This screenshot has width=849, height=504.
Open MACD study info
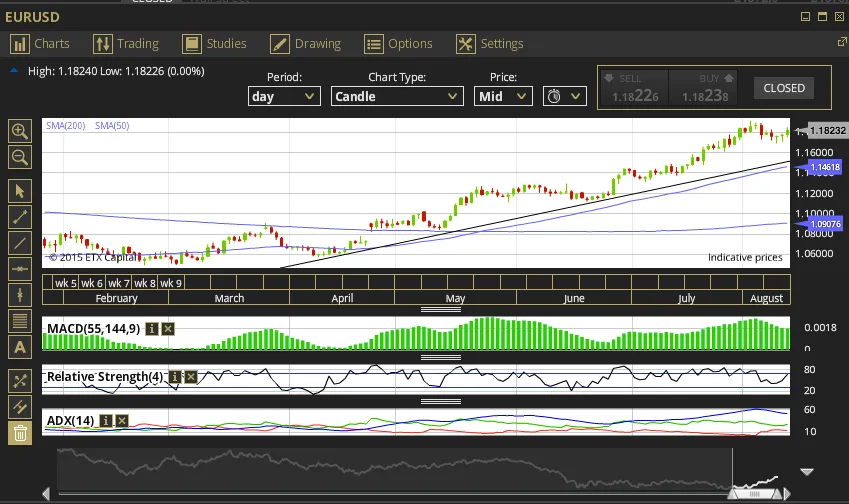point(152,329)
